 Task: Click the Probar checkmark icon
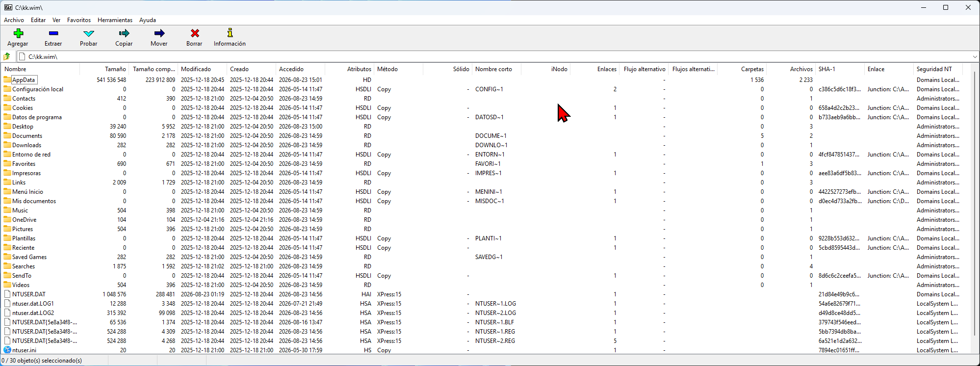[89, 33]
